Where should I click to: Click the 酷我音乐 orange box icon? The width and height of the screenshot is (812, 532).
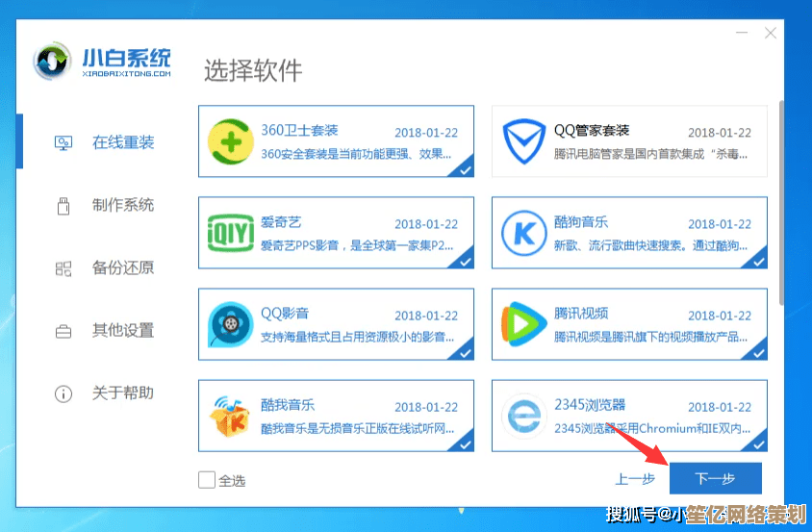(229, 416)
